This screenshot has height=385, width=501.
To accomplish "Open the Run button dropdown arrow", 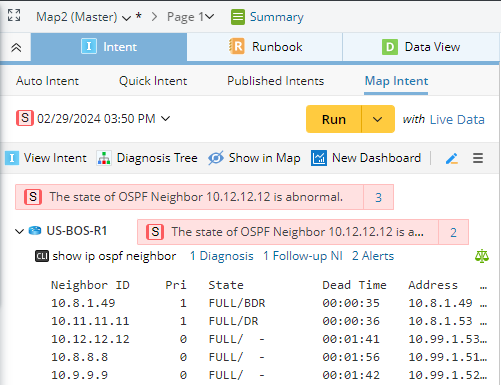I will [x=378, y=119].
